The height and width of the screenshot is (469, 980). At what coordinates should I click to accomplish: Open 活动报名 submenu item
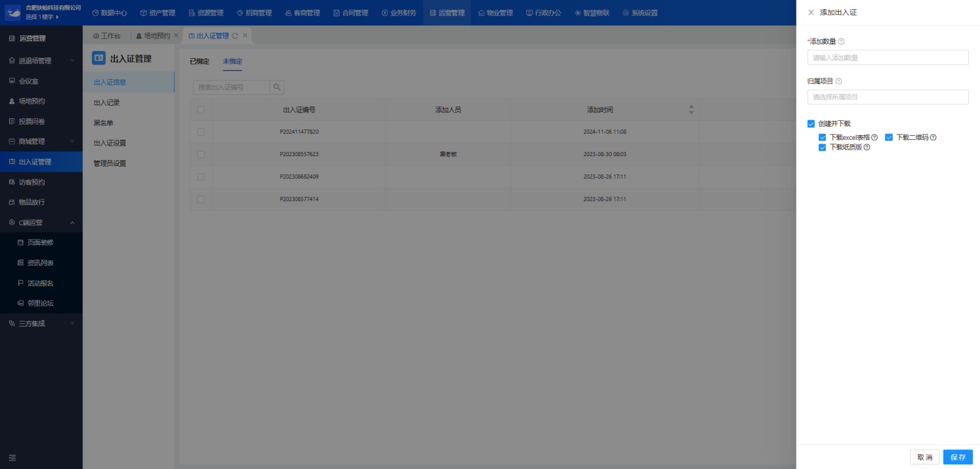point(41,283)
